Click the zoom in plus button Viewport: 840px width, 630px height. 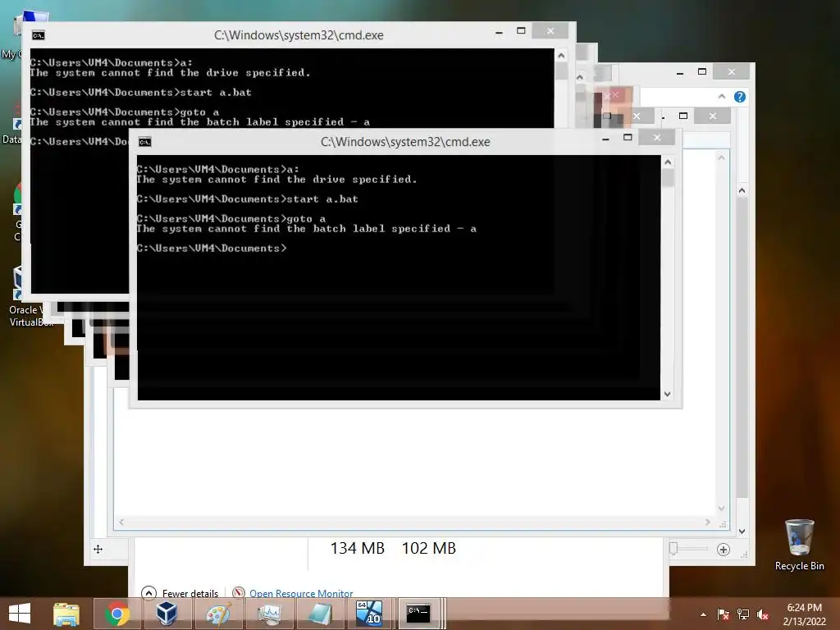[724, 550]
